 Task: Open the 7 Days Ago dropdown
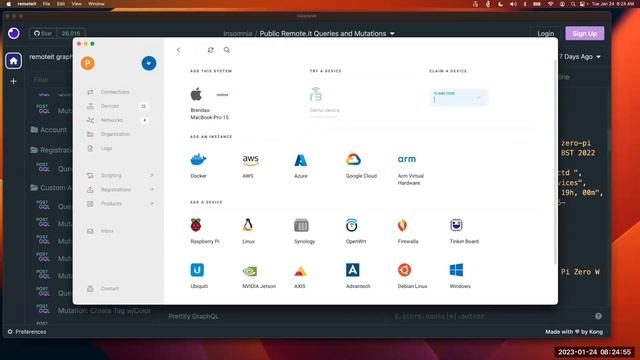[x=580, y=57]
